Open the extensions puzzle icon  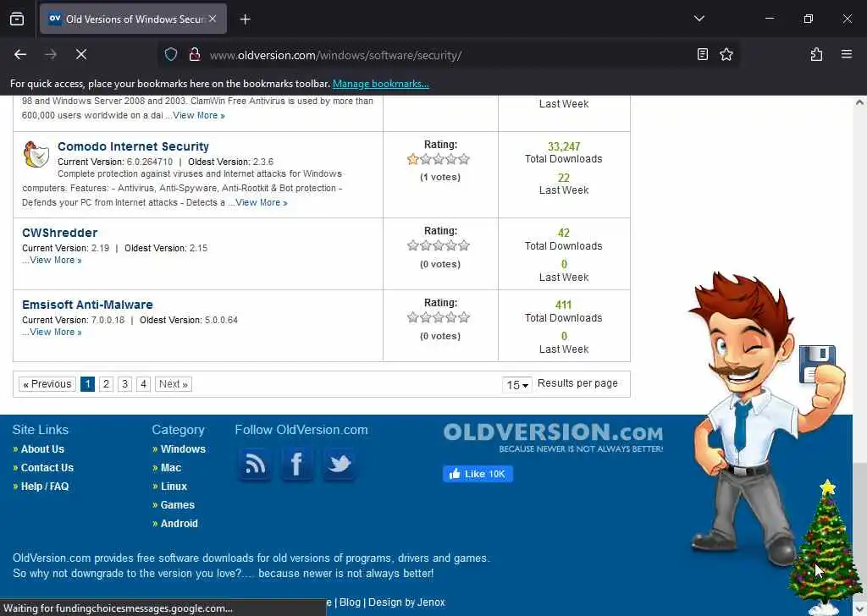[x=817, y=54]
